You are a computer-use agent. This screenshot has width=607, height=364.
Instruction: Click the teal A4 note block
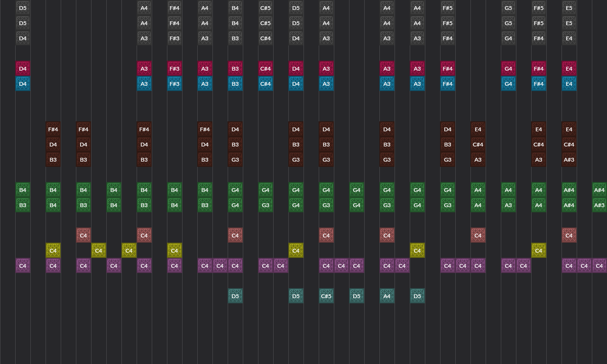387,296
